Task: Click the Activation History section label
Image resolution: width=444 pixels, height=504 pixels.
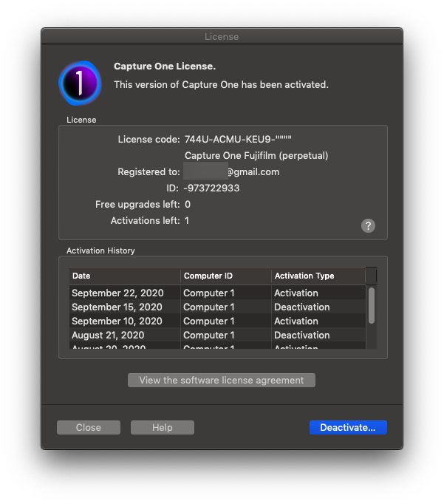Action: tap(100, 251)
